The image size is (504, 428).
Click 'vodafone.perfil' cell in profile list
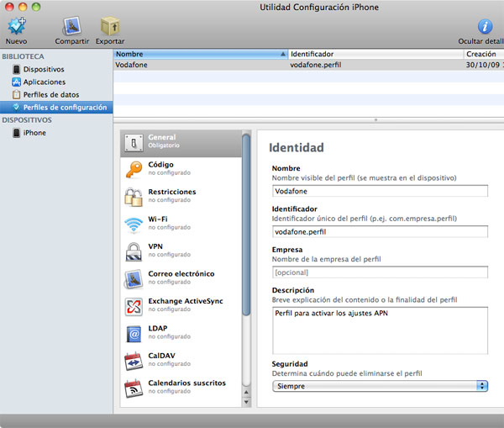316,65
